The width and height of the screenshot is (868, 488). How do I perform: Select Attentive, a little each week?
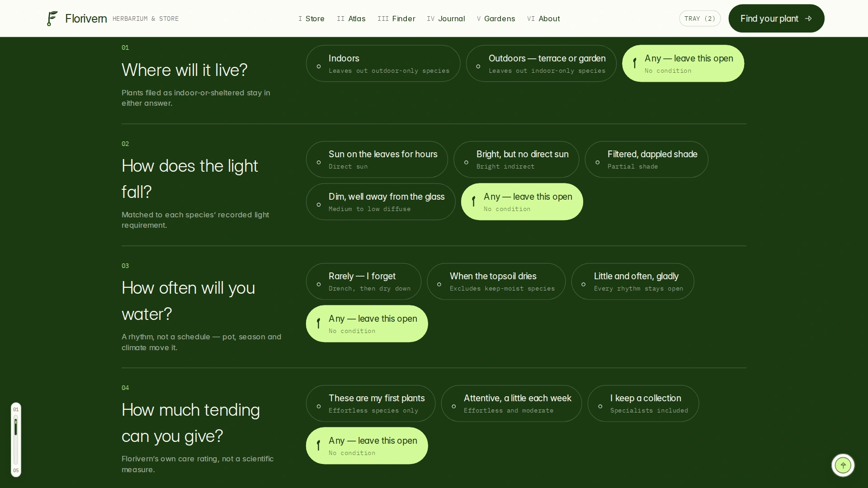(511, 404)
